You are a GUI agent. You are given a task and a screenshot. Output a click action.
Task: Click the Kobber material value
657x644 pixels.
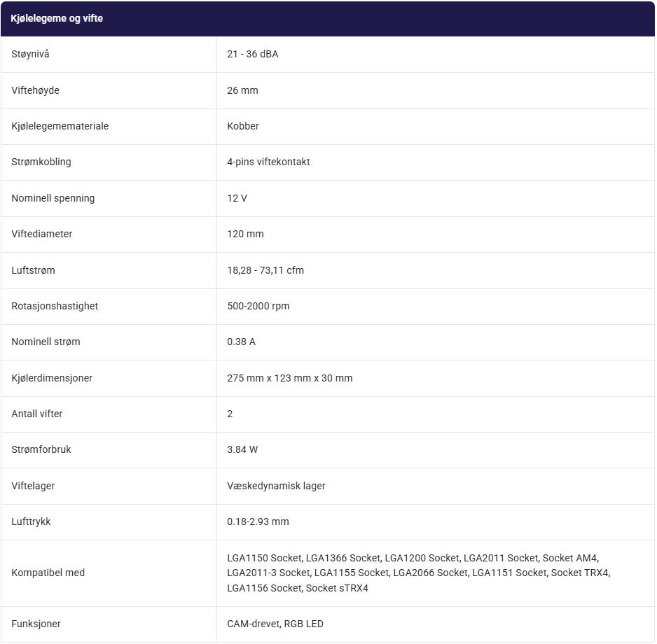click(243, 126)
